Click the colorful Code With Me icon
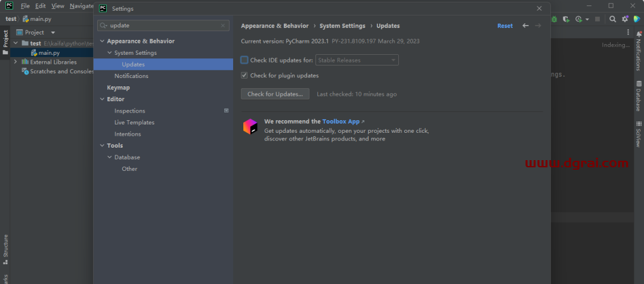The height and width of the screenshot is (284, 644). (637, 19)
